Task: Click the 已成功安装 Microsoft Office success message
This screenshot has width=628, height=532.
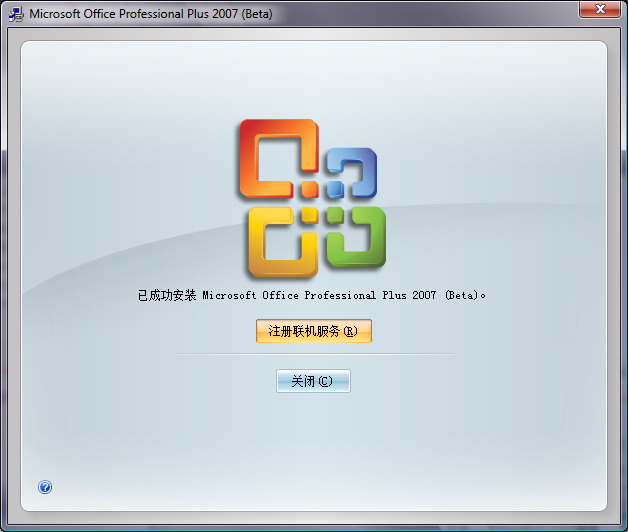Action: (x=312, y=296)
